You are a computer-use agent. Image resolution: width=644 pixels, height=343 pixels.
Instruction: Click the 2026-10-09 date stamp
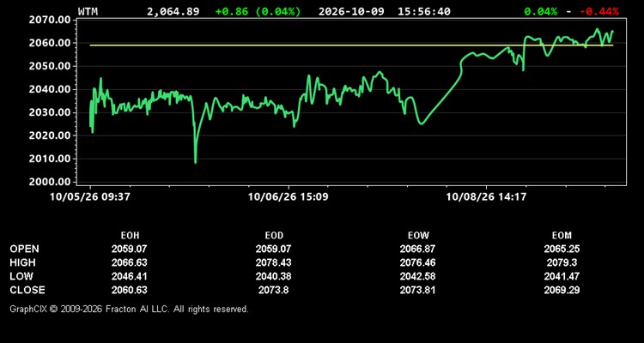351,11
